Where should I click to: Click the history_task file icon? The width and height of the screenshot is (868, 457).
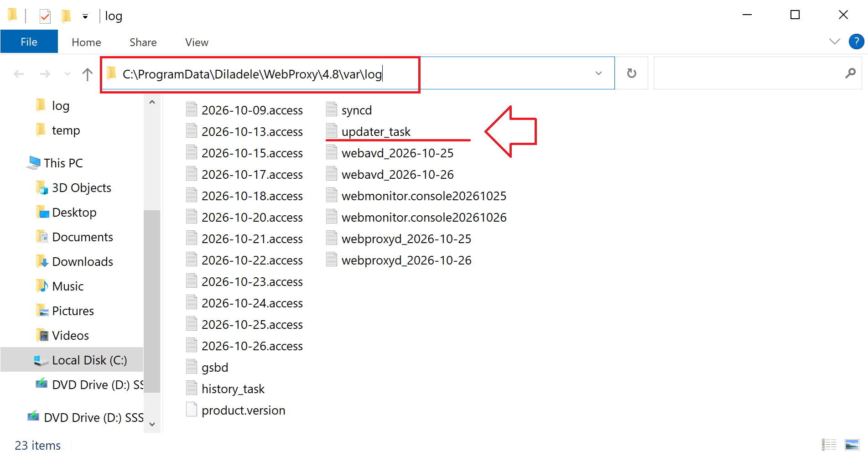pyautogui.click(x=192, y=388)
